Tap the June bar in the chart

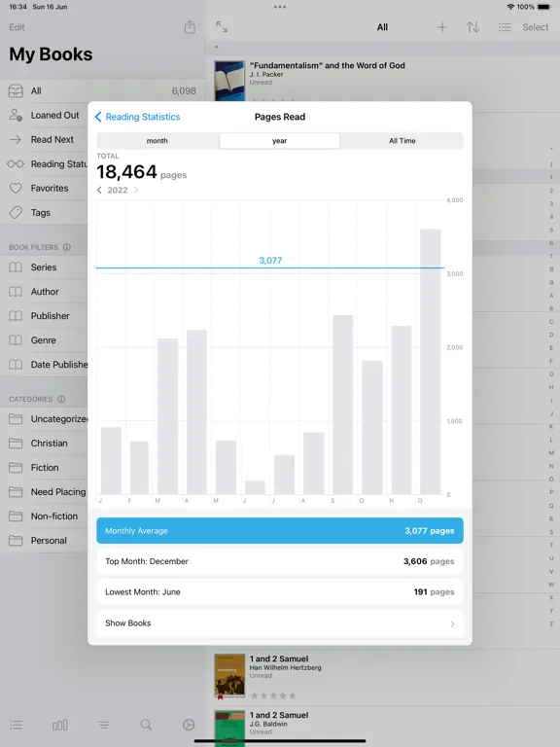click(x=256, y=487)
